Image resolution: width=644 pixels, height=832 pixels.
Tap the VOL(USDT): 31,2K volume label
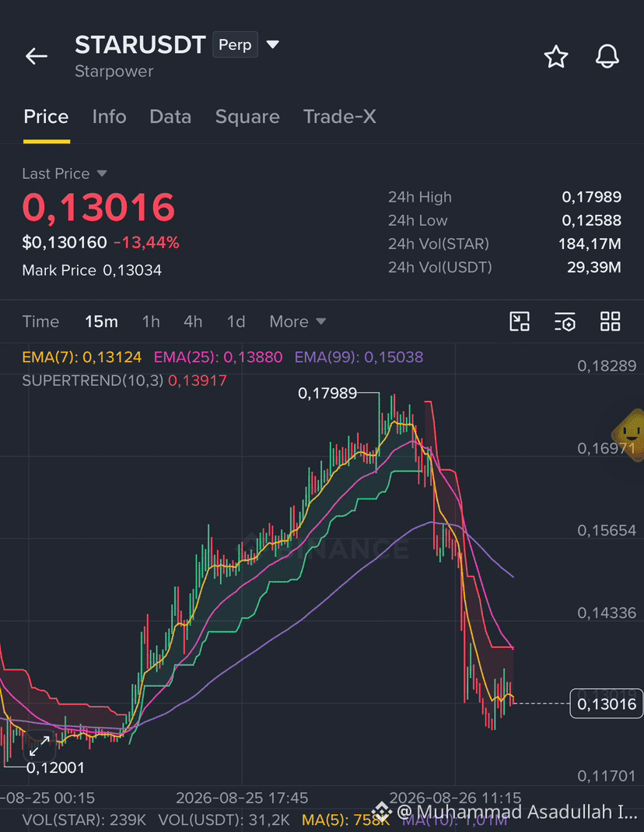click(x=224, y=820)
